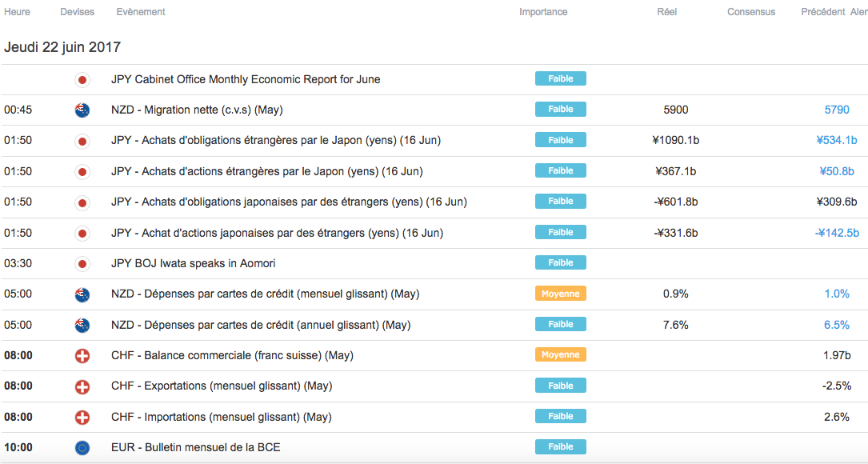This screenshot has width=868, height=464.
Task: Open previous value link ¥534.1b
Action: coord(836,140)
